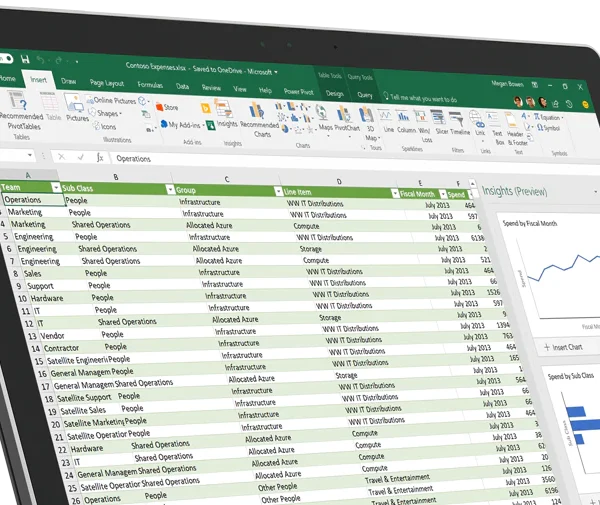Click the PivotChart button

pyautogui.click(x=347, y=119)
